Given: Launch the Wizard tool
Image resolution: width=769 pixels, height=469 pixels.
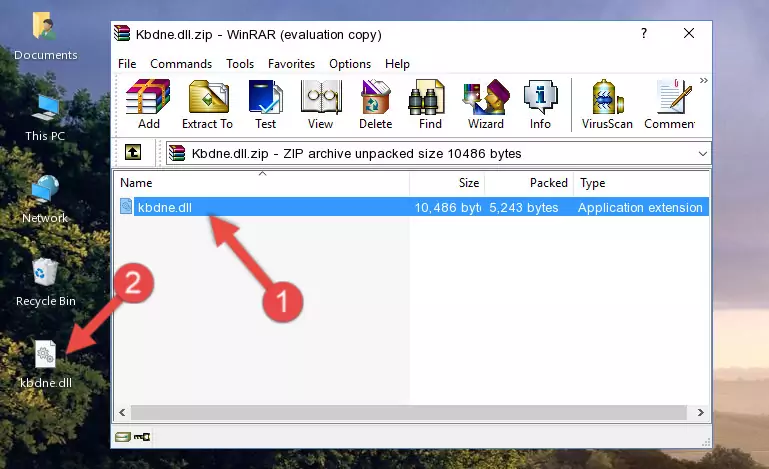Looking at the screenshot, I should coord(486,104).
